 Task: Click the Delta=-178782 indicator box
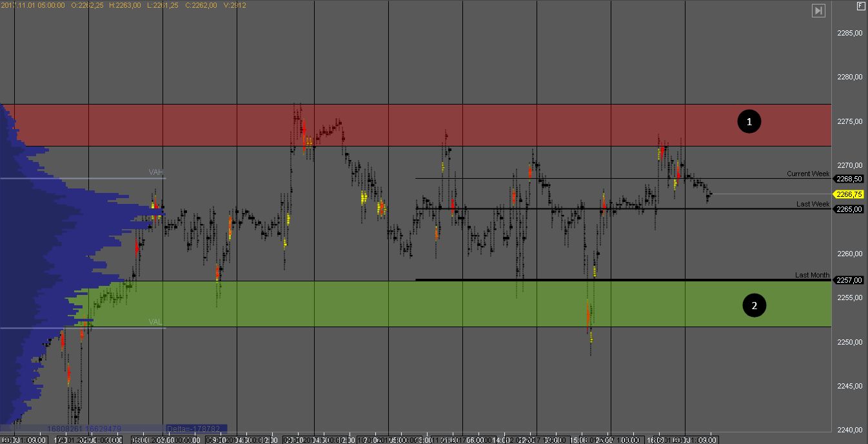[193, 429]
